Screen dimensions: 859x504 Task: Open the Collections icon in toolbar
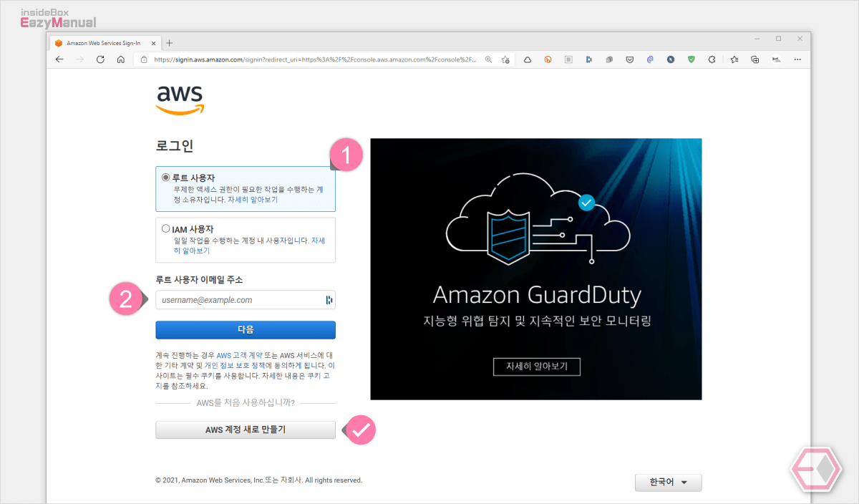point(755,59)
